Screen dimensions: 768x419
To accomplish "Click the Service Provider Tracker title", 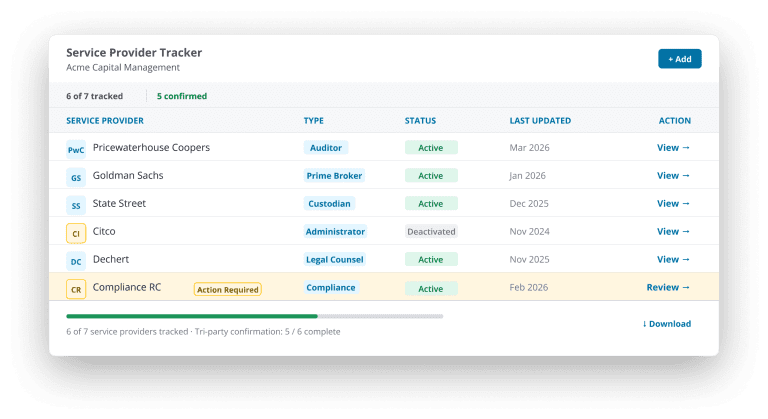I will click(134, 52).
